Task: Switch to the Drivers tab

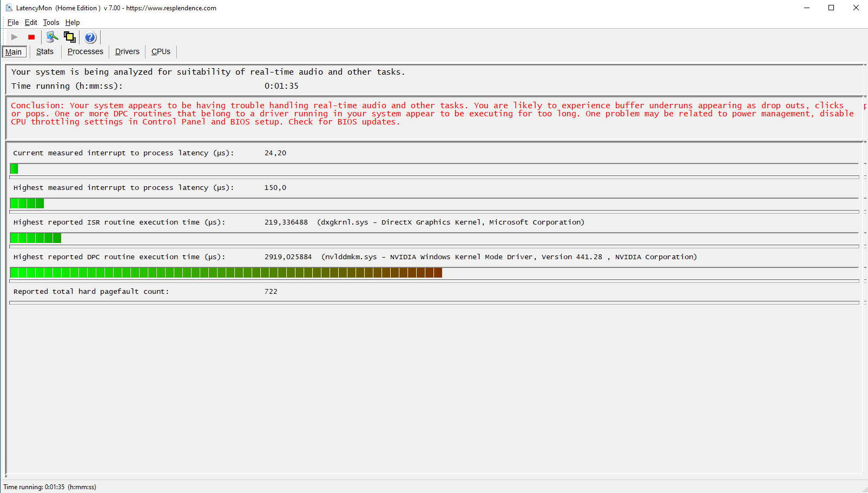Action: (127, 51)
